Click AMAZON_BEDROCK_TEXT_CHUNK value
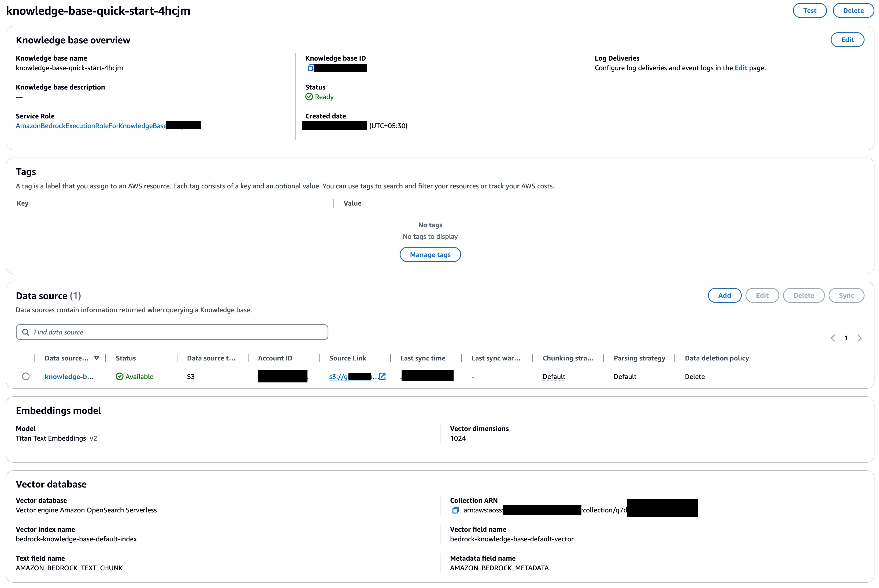Image resolution: width=879 pixels, height=588 pixels. click(69, 568)
